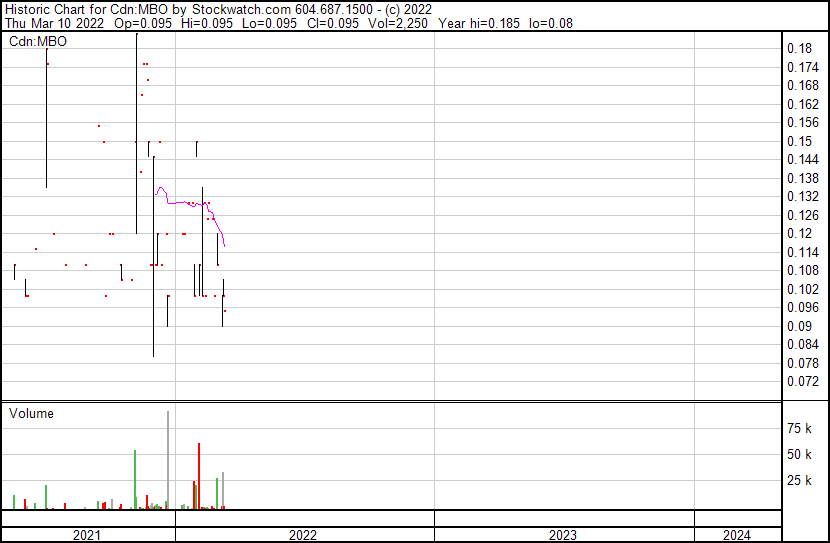Screen dimensions: 830x543
Task: Click the 'Stockwatch.com 604.687.1500' text
Action: tap(282, 10)
